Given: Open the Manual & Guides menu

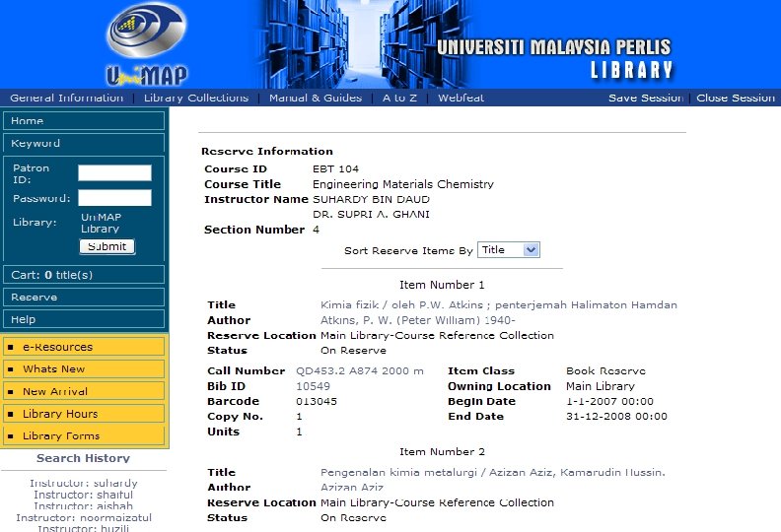Looking at the screenshot, I should pyautogui.click(x=316, y=98).
